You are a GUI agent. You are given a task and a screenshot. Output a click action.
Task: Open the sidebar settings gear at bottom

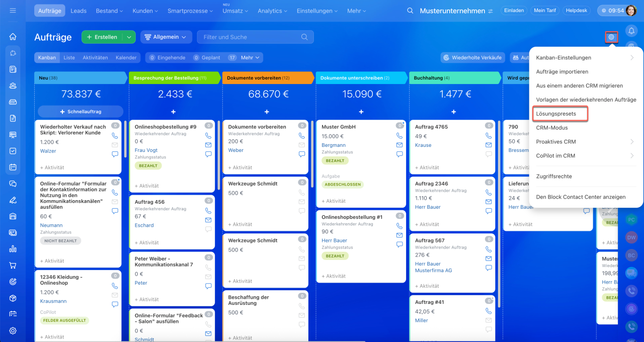[x=13, y=330]
